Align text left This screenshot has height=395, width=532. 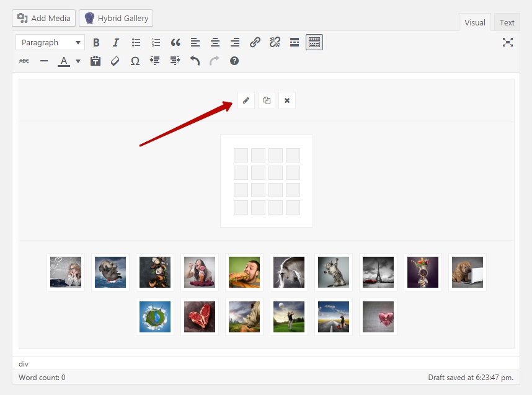click(x=195, y=42)
